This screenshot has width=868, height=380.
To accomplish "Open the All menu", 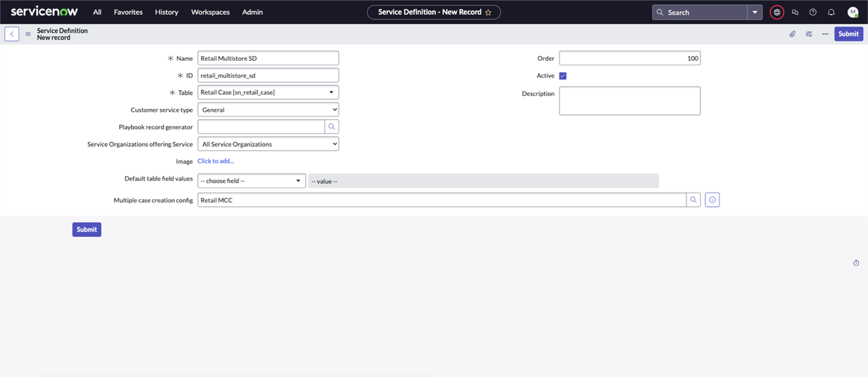I will coord(97,12).
